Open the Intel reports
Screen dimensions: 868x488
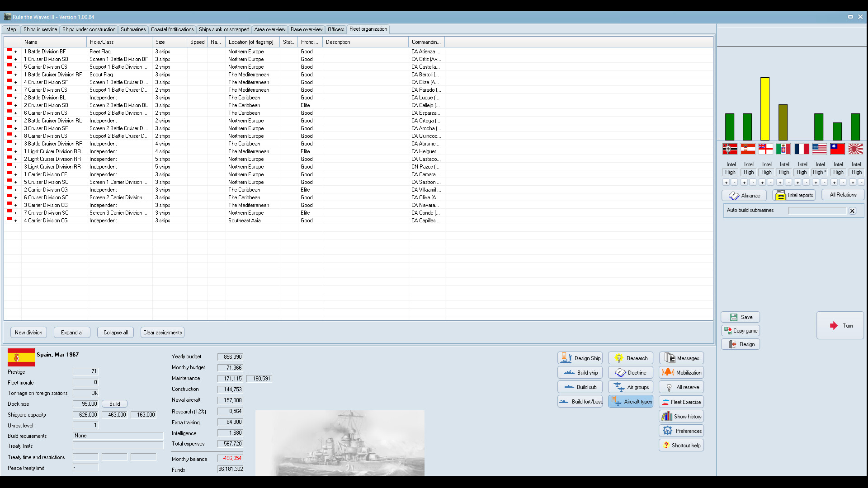[x=794, y=195]
